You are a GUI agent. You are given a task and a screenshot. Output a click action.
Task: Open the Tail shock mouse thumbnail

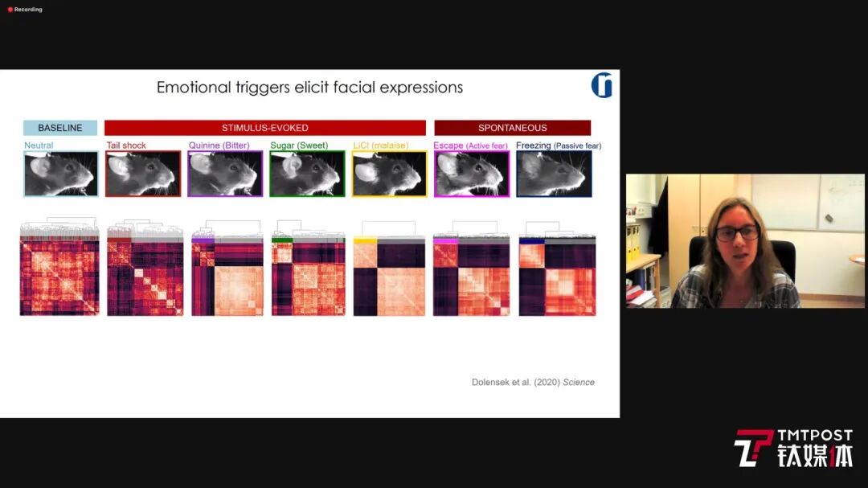[143, 174]
